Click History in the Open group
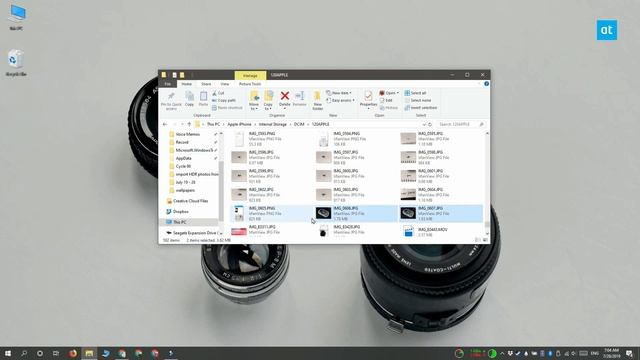Image resolution: width=640 pixels, height=360 pixels. coord(389,108)
